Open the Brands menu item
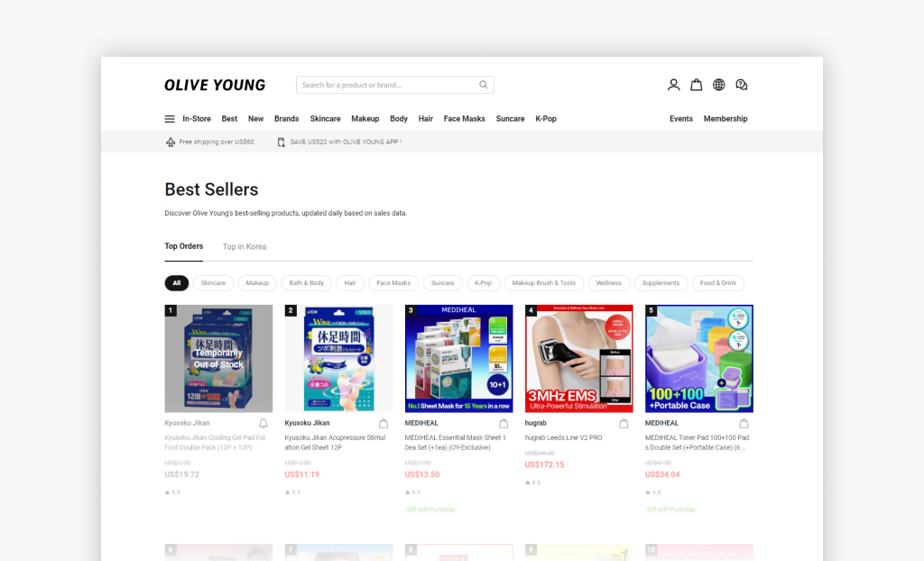 point(286,118)
